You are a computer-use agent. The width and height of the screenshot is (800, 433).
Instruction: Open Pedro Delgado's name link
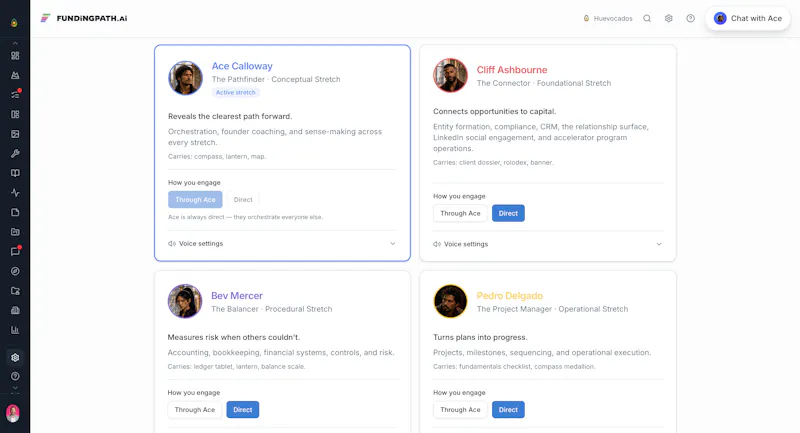click(x=510, y=296)
